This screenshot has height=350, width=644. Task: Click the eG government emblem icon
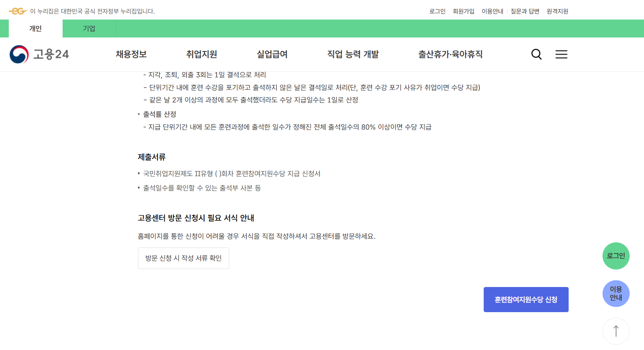18,11
